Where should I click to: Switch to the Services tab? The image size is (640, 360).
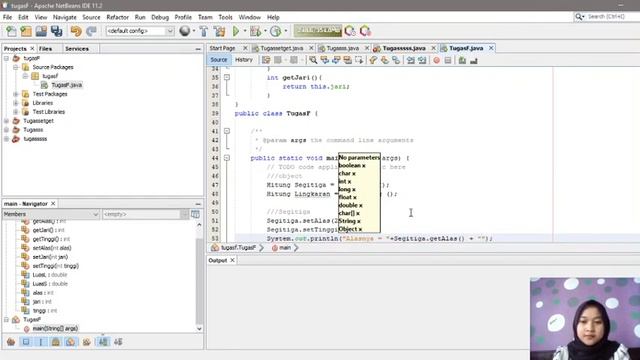77,49
